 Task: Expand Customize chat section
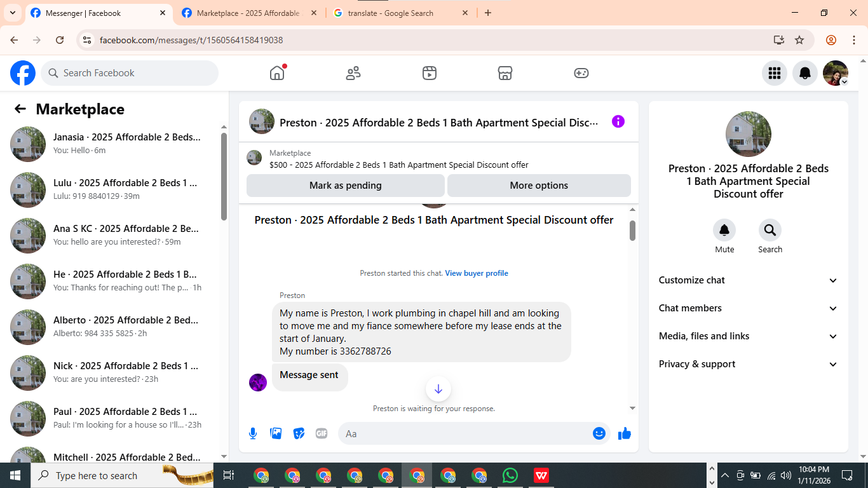coord(749,280)
